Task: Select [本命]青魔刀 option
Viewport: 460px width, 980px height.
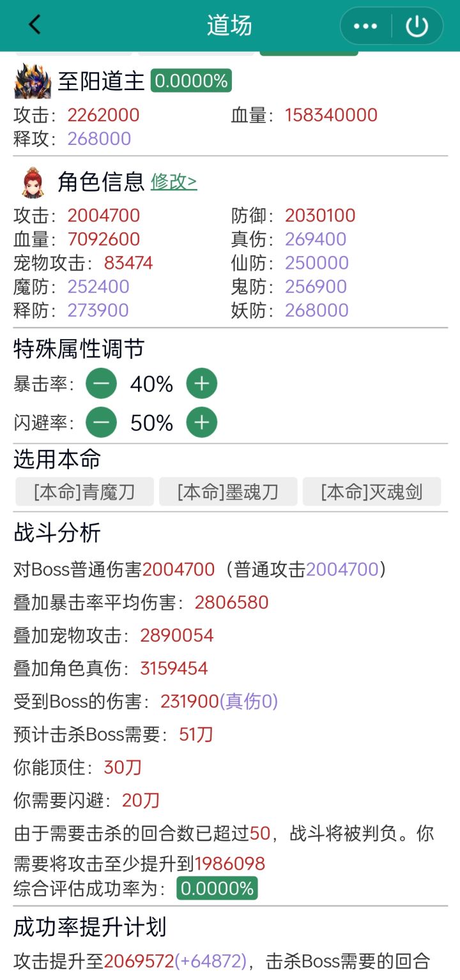Action: (x=84, y=492)
